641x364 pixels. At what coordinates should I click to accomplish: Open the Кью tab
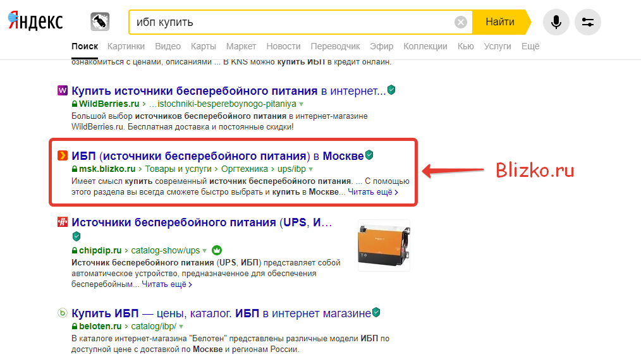click(466, 46)
